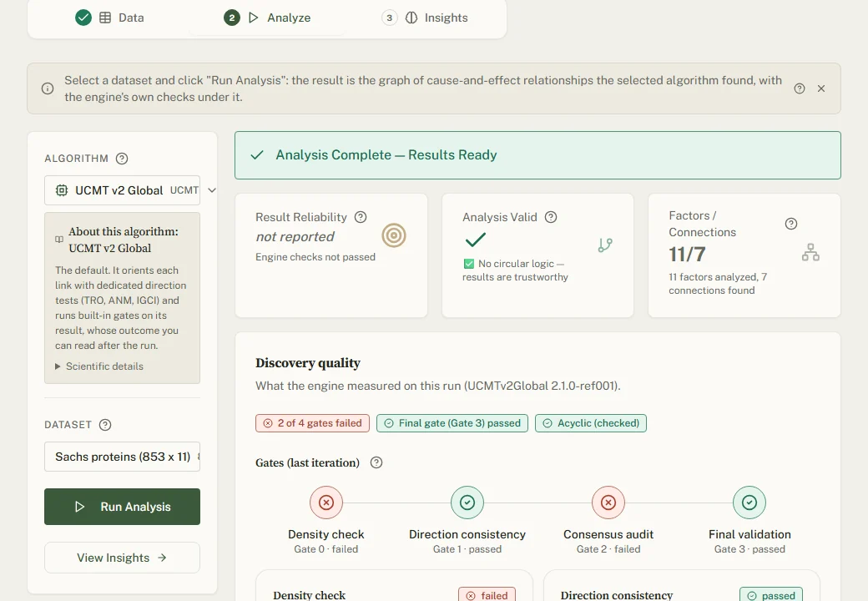This screenshot has height=601, width=868.
Task: Click the chip icon in algorithm selector
Action: point(62,190)
